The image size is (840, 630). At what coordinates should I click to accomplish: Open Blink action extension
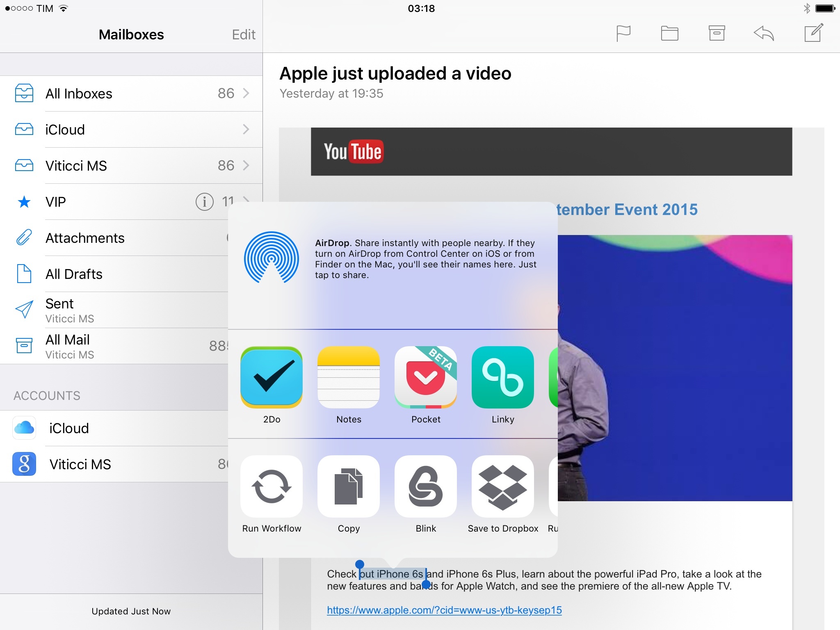[x=426, y=486]
